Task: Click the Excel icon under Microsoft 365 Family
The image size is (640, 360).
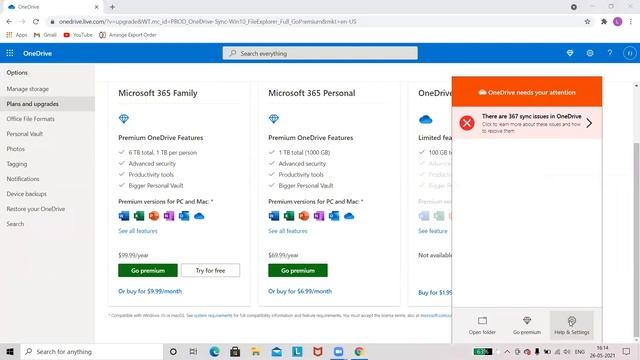Action: [139, 216]
